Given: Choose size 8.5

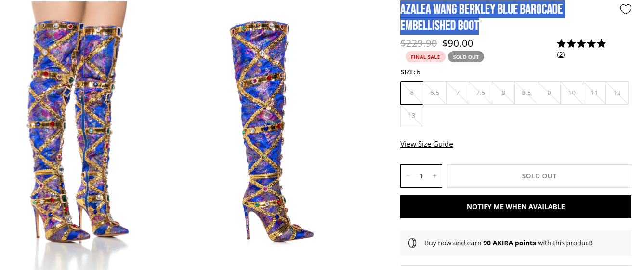Looking at the screenshot, I should coord(526,93).
